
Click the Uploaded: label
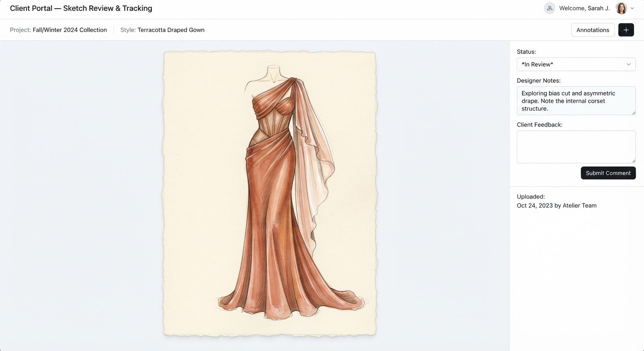tap(531, 197)
